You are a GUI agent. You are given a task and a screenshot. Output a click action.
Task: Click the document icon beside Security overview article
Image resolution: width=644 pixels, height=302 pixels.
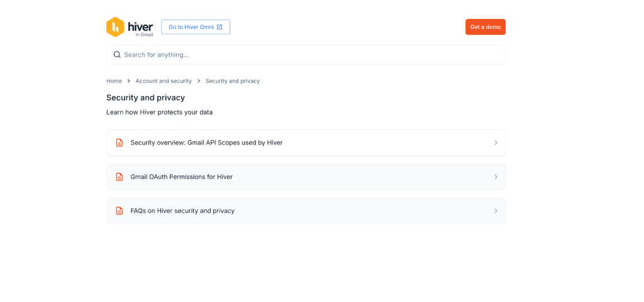[119, 143]
